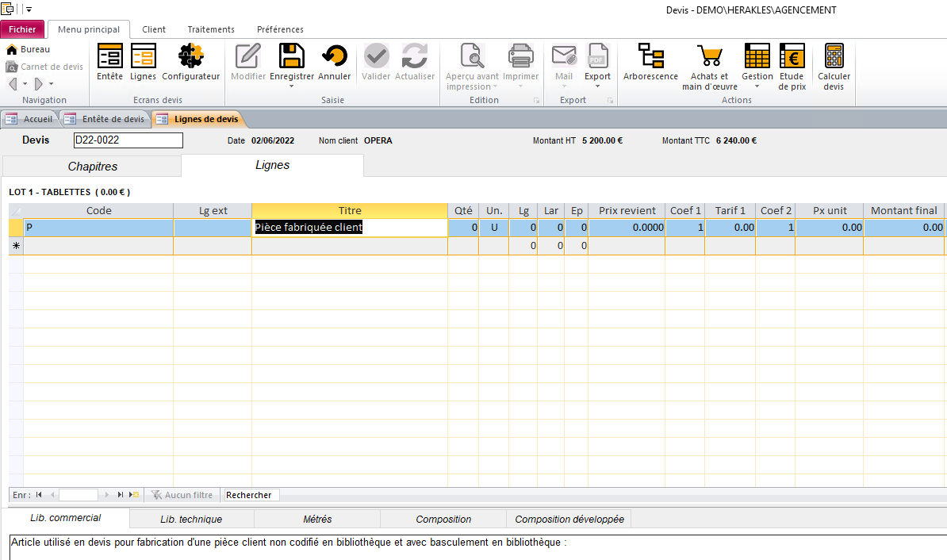This screenshot has width=947, height=560.
Task: Click the Rechercher button
Action: [x=250, y=494]
